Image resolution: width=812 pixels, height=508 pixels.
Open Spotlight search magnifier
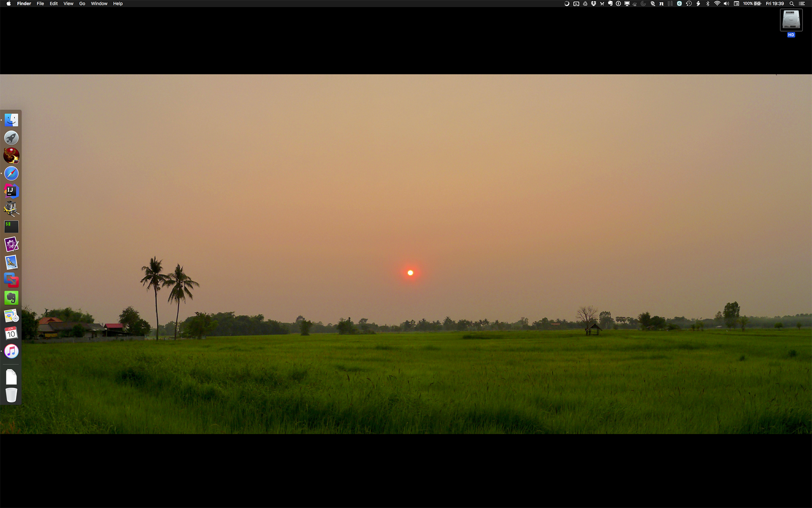click(792, 3)
